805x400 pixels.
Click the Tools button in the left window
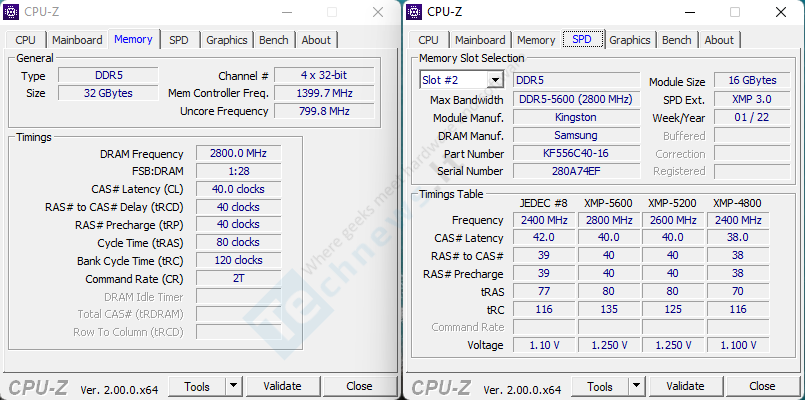click(197, 386)
